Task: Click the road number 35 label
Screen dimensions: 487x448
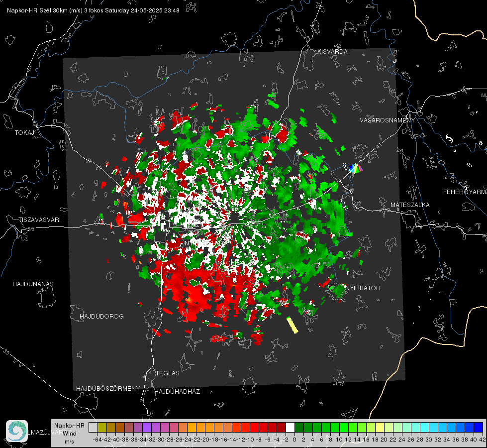Action: click(x=6, y=352)
